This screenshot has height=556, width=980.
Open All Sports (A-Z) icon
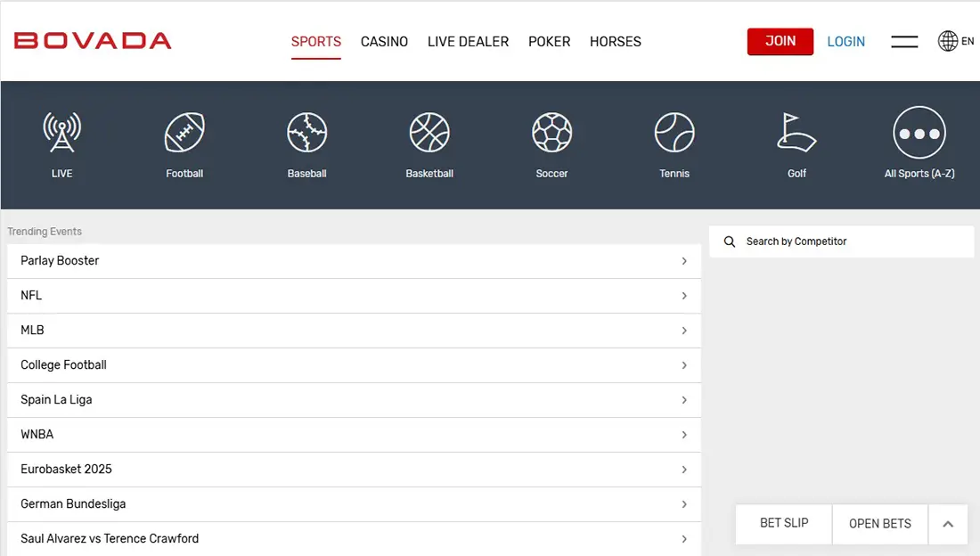919,133
